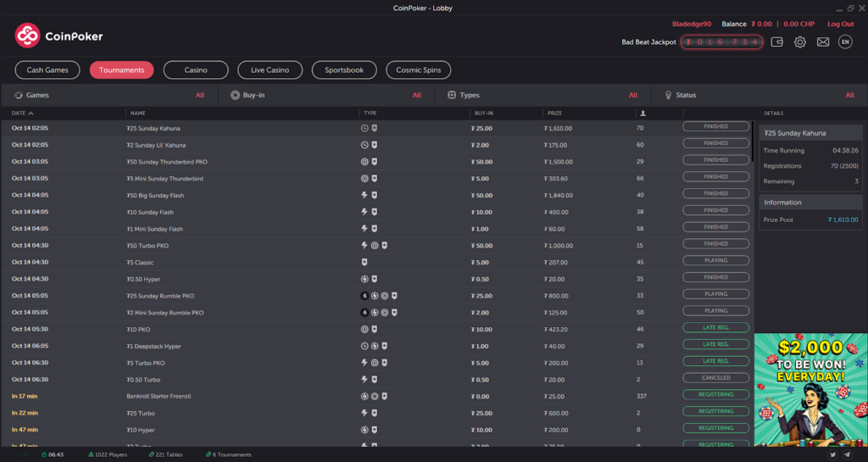Sort tournaments by the Date column header
868x462 pixels.
[x=22, y=113]
